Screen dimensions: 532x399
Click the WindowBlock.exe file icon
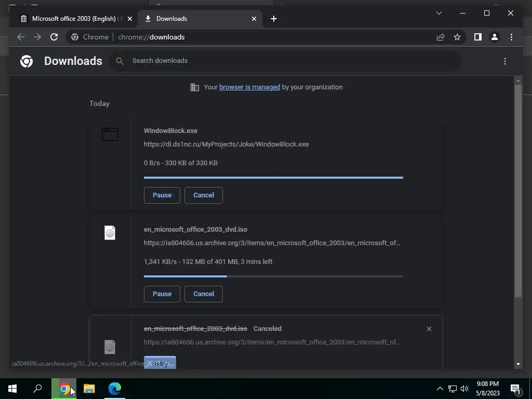click(110, 134)
